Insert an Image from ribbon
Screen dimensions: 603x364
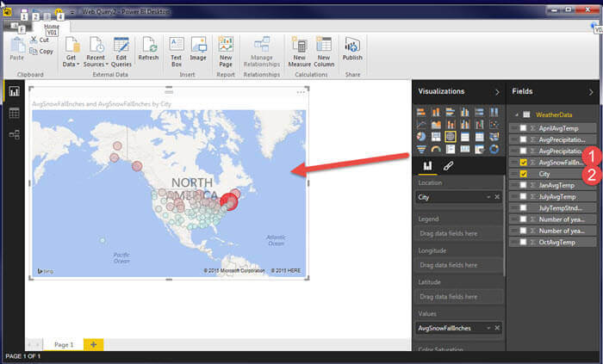pos(198,49)
